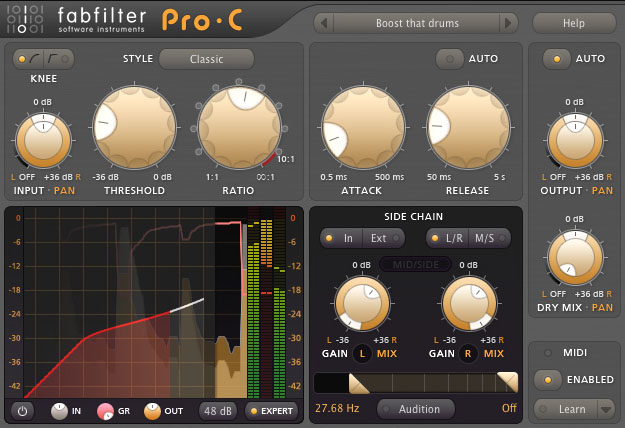
Task: Select side chain In source
Action: pos(342,238)
